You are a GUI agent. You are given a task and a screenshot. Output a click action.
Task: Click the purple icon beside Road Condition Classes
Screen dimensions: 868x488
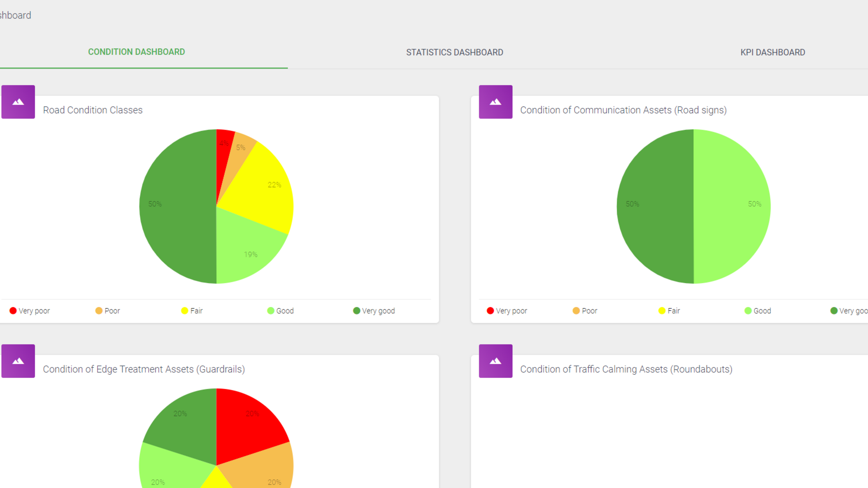18,102
